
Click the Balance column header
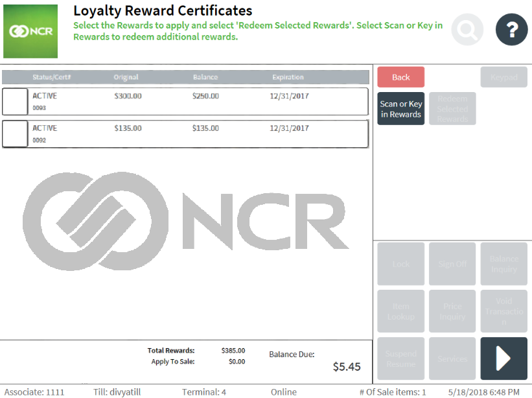205,77
